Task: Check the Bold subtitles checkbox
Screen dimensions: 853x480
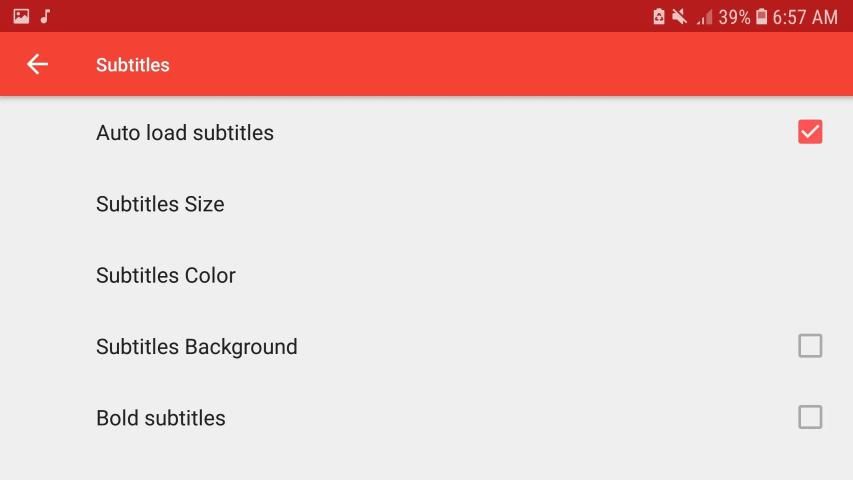Action: [x=810, y=417]
